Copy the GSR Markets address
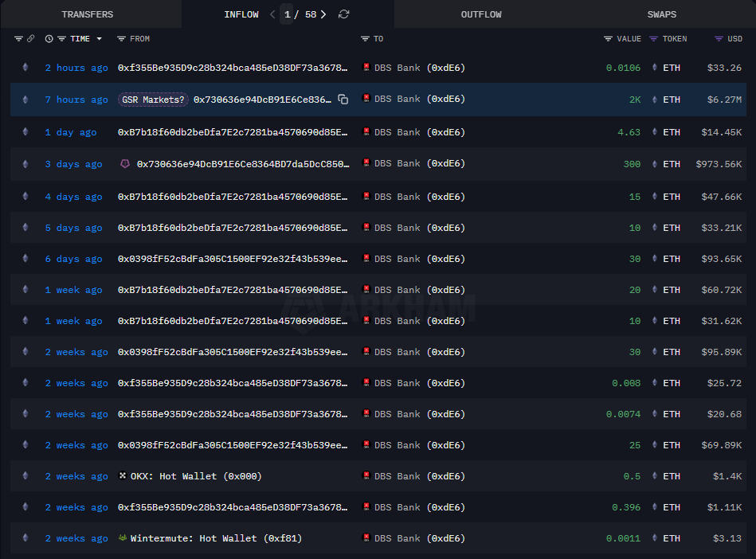This screenshot has height=559, width=756. click(343, 100)
